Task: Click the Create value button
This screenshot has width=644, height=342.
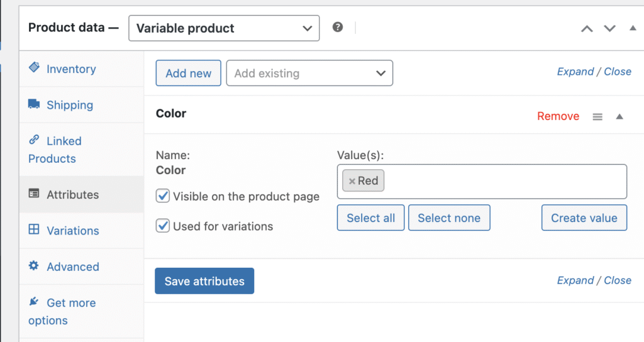Action: (x=584, y=218)
